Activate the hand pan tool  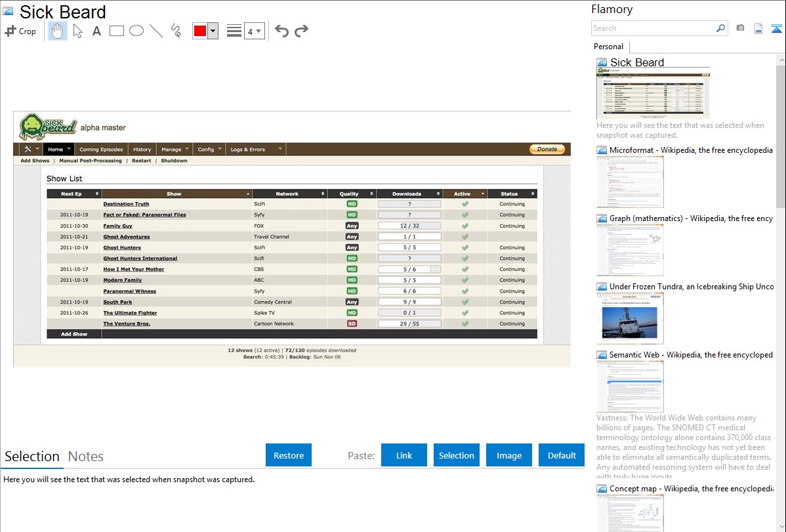(57, 31)
